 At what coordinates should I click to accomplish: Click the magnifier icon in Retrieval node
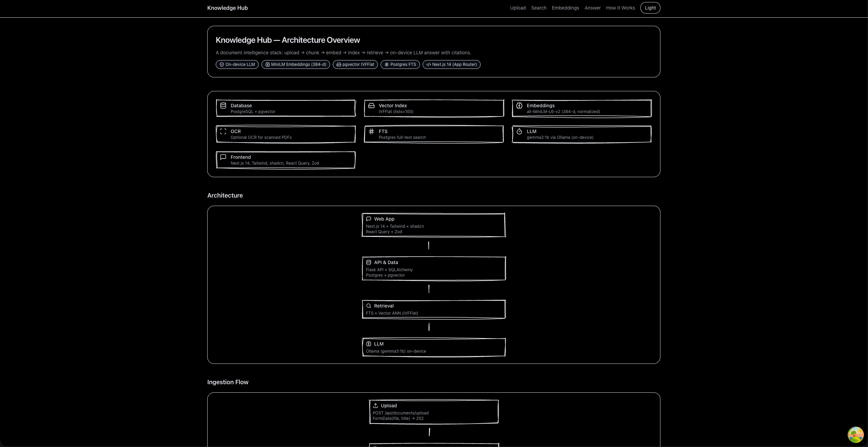[x=369, y=306]
